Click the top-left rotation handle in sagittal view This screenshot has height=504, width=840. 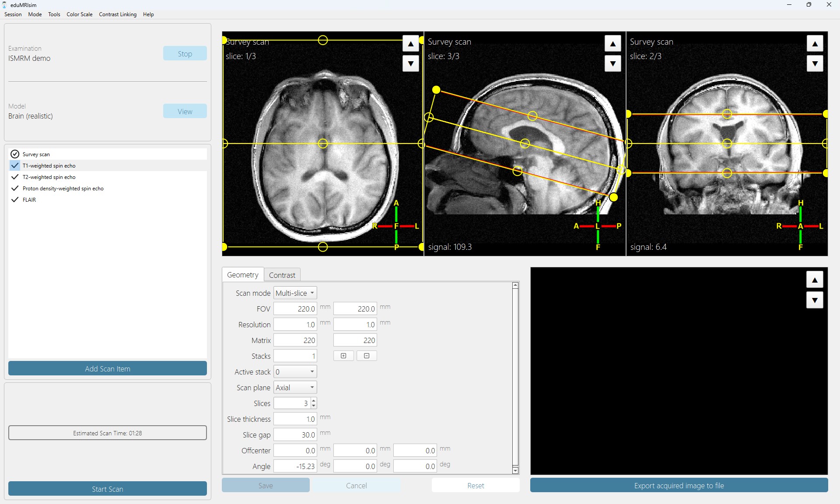(x=436, y=90)
